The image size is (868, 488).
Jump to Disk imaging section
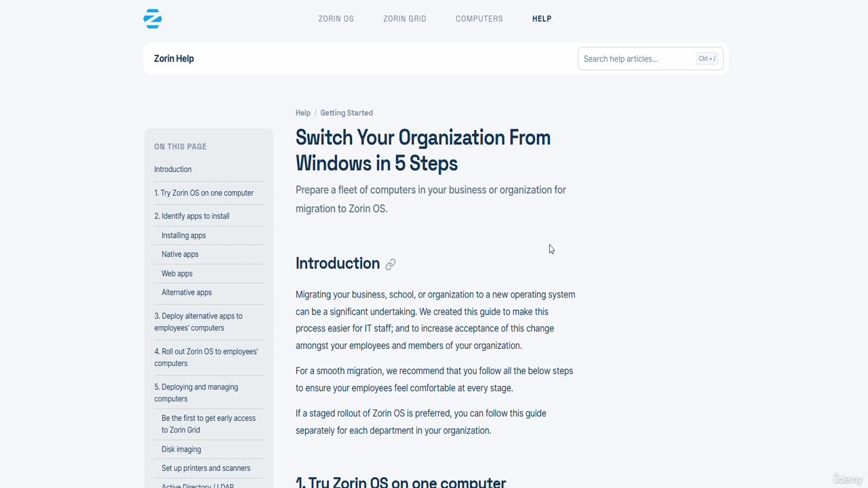181,449
